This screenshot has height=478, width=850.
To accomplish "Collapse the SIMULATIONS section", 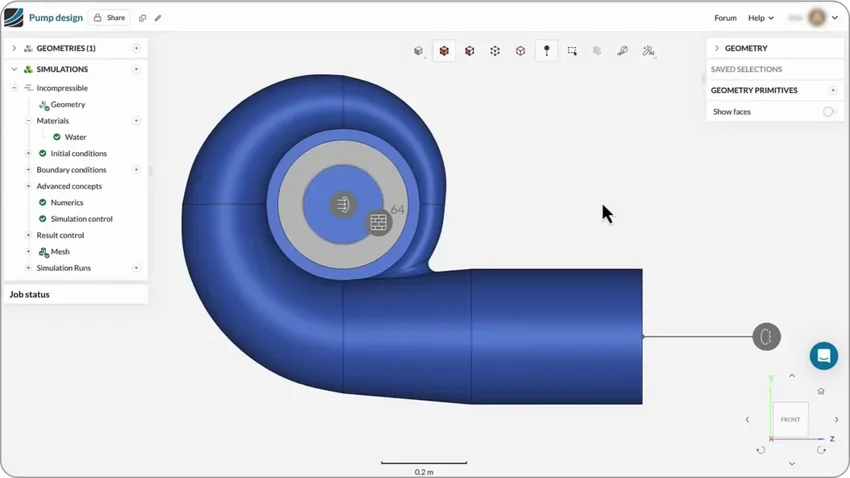I will coord(14,69).
